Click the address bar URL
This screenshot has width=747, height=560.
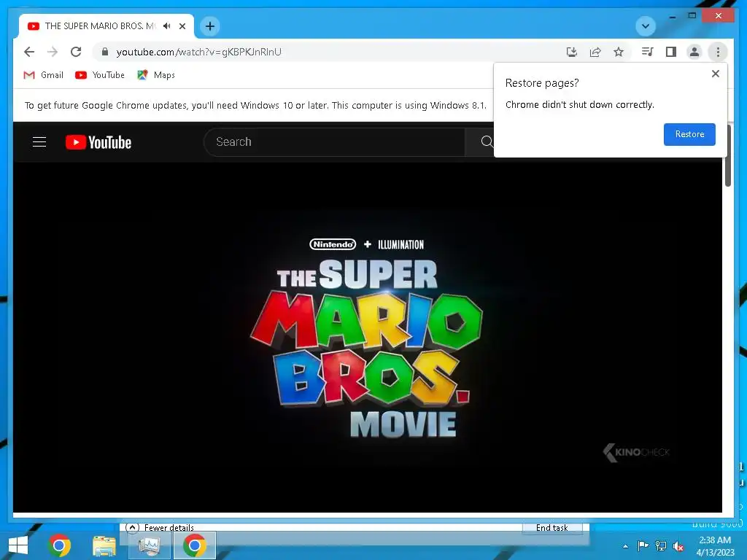pyautogui.click(x=198, y=52)
